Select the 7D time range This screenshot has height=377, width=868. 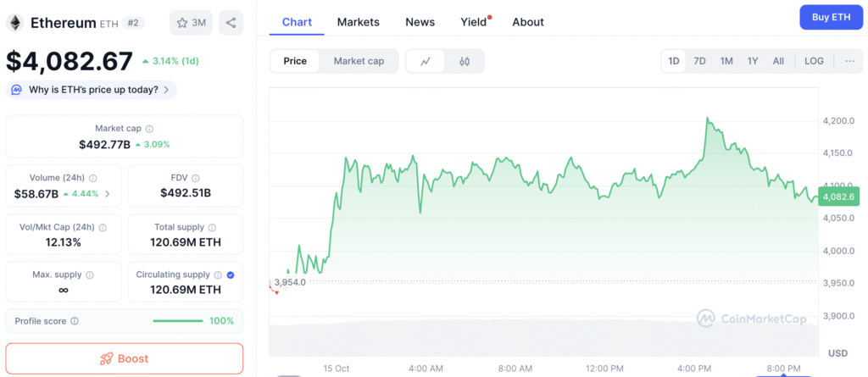click(699, 61)
